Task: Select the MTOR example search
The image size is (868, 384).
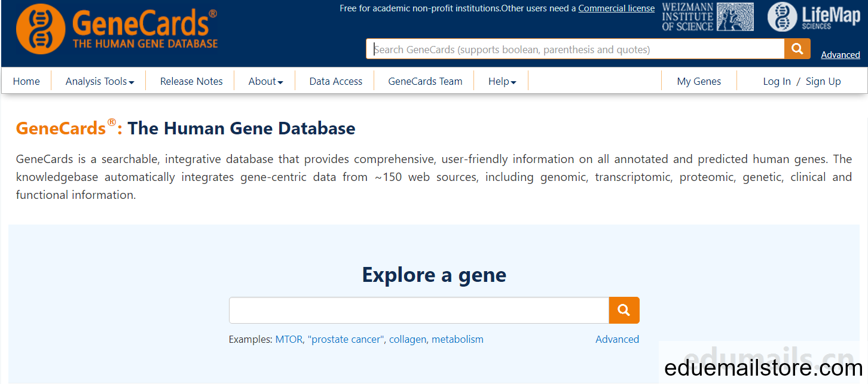Action: [289, 339]
